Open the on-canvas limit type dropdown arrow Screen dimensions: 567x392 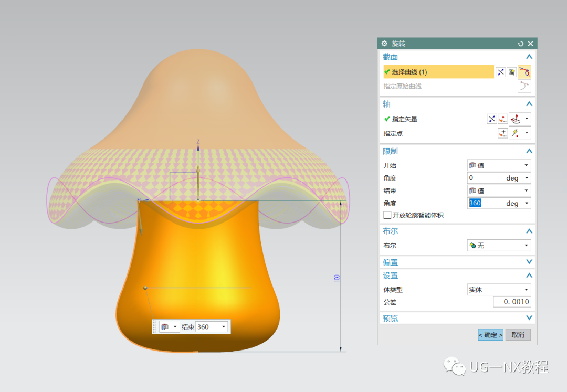pyautogui.click(x=175, y=326)
